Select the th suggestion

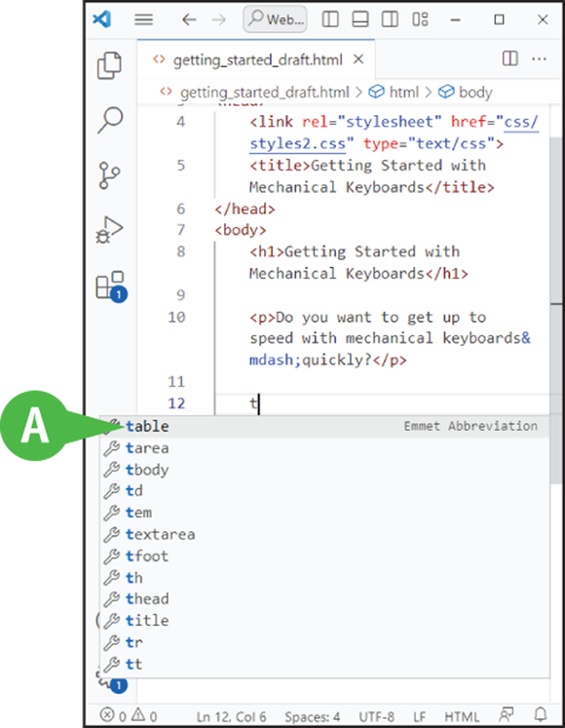click(x=324, y=578)
